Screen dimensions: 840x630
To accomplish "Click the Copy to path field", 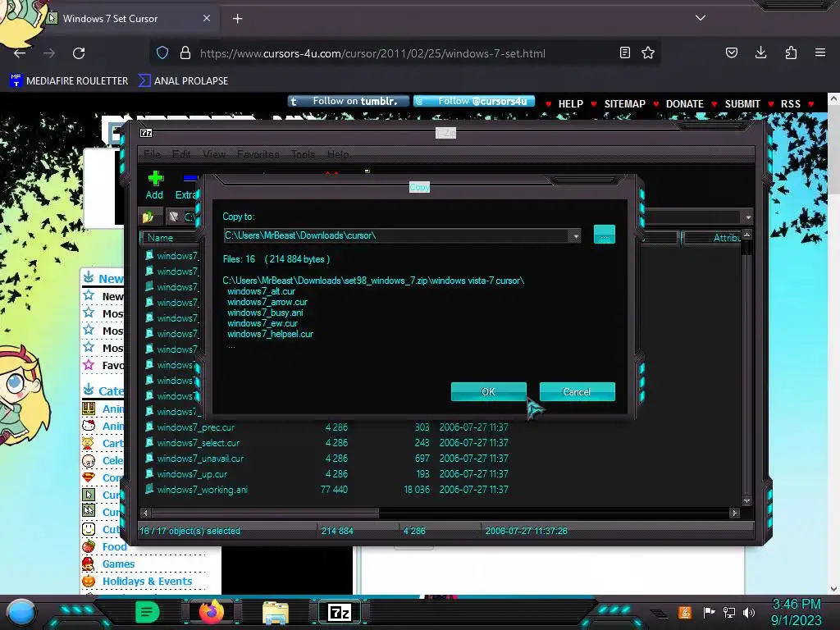I will (396, 235).
